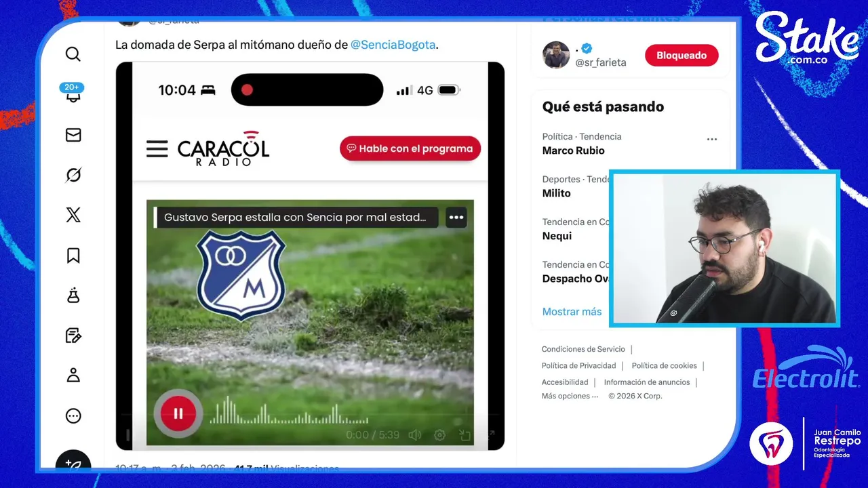Open the Communities icon in sidebar
The width and height of the screenshot is (868, 488).
coord(73,296)
